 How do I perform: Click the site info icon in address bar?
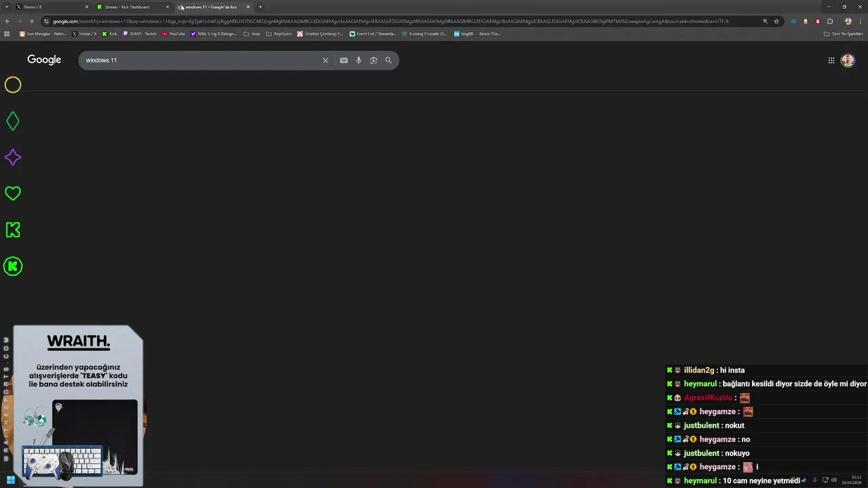point(46,21)
